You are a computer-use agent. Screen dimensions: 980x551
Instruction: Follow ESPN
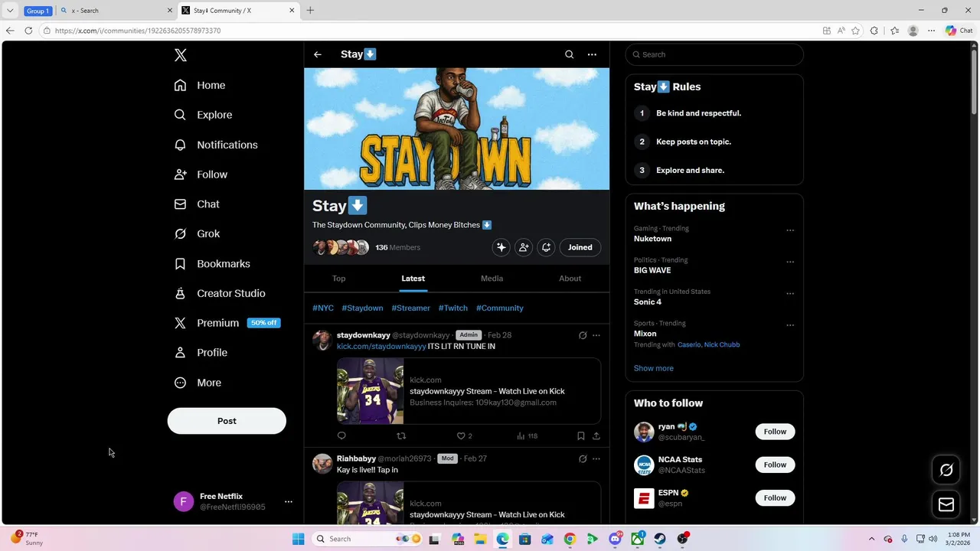click(x=775, y=498)
